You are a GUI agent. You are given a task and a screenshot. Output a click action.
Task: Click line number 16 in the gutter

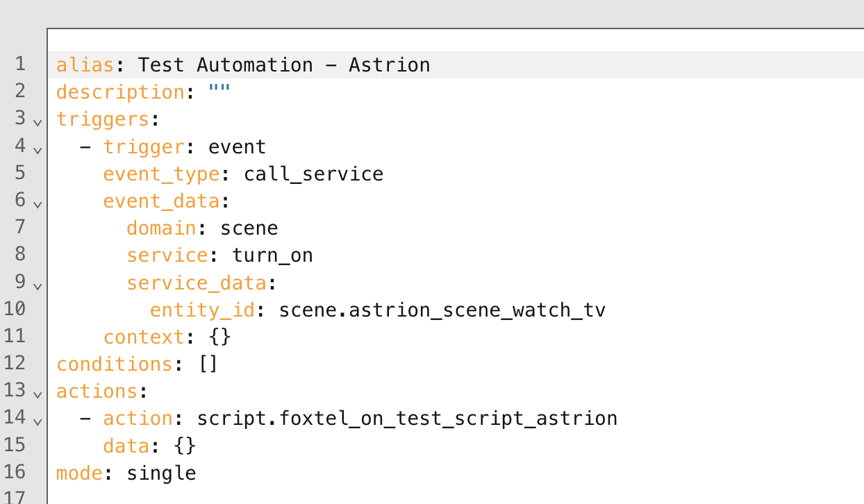(x=14, y=472)
